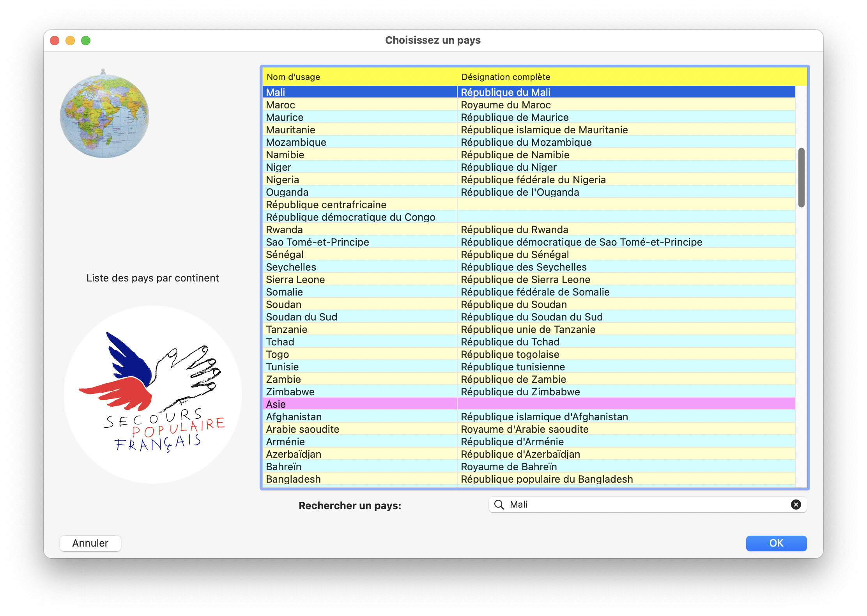Minimize the window with the yellow button
The height and width of the screenshot is (616, 867).
70,41
